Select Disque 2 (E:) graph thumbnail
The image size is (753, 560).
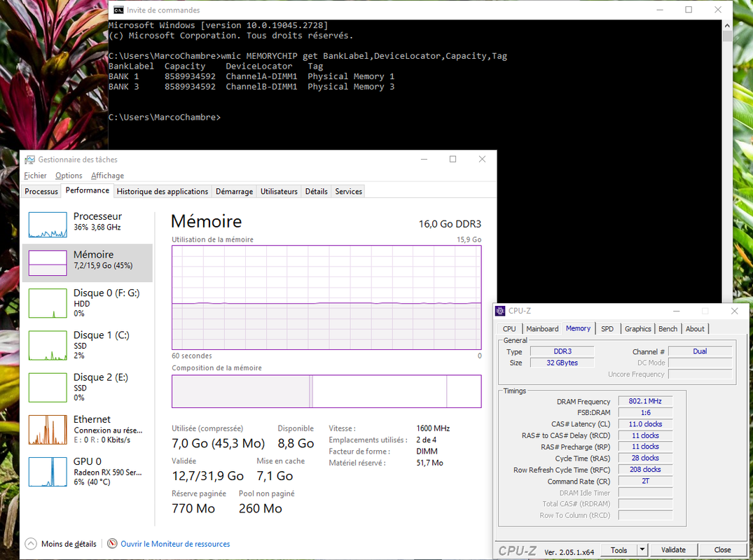[48, 388]
